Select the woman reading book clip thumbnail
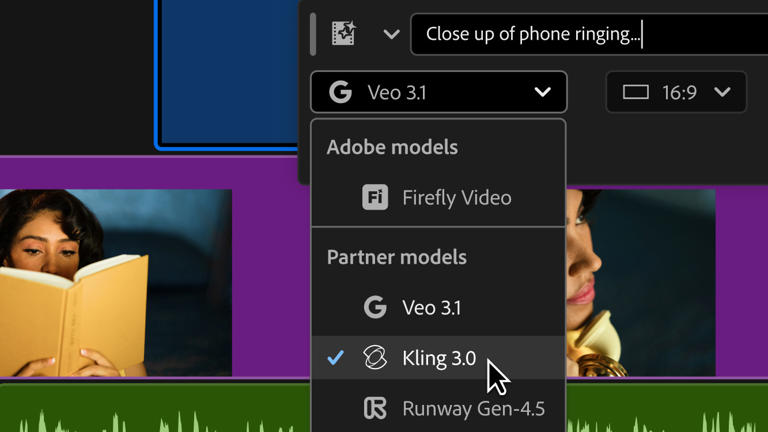This screenshot has width=768, height=432. click(x=116, y=283)
